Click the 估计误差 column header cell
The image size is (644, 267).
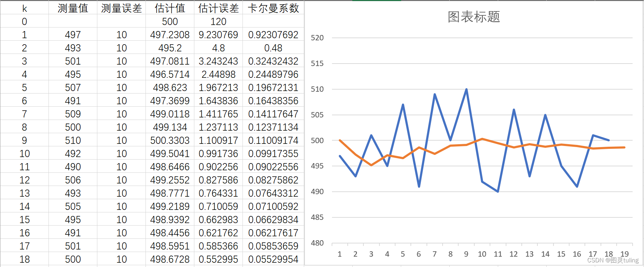tap(218, 8)
